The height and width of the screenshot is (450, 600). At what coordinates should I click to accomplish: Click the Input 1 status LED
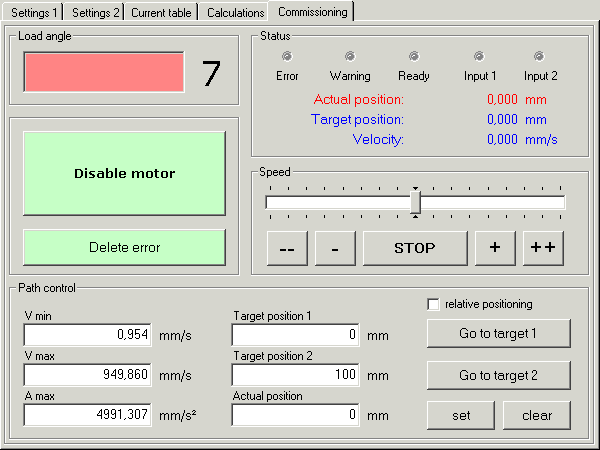479,56
